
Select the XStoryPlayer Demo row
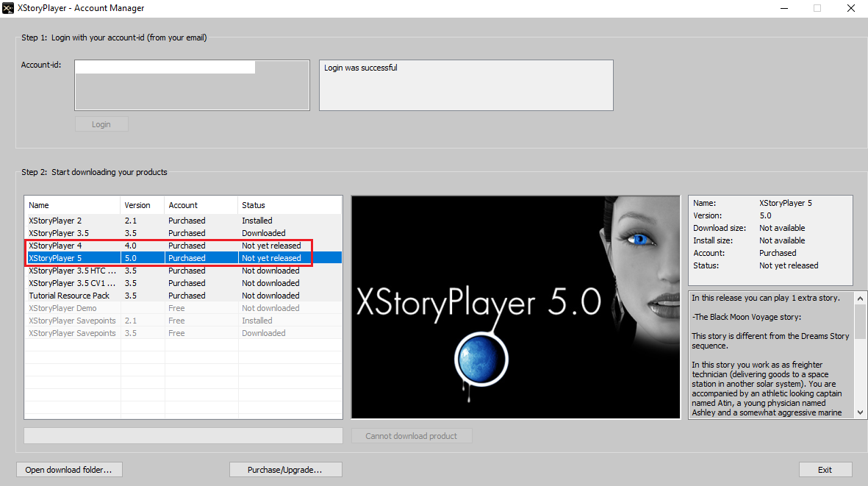183,308
